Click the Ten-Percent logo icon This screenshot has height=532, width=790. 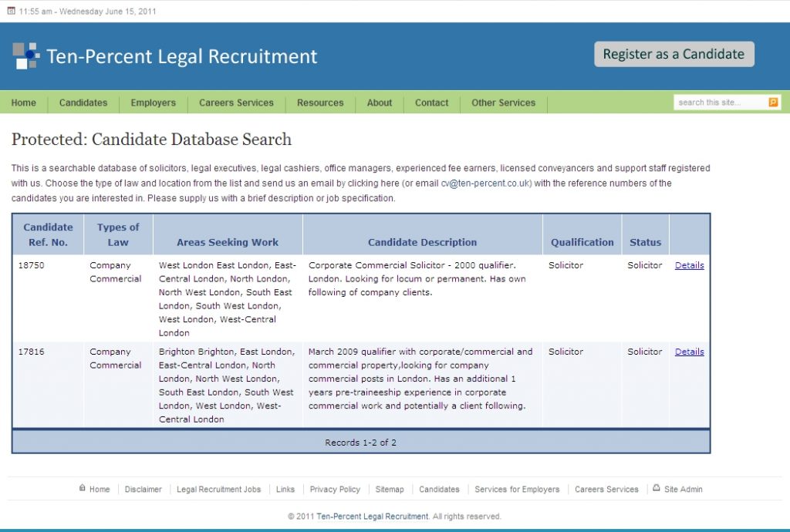click(x=25, y=56)
